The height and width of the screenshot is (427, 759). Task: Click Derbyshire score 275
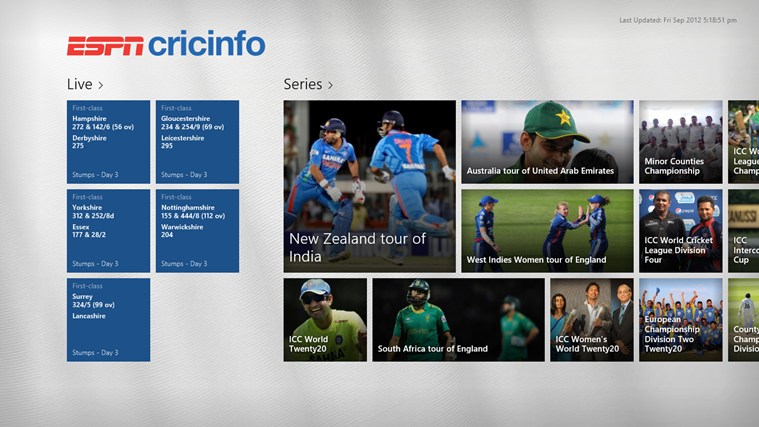coord(78,146)
